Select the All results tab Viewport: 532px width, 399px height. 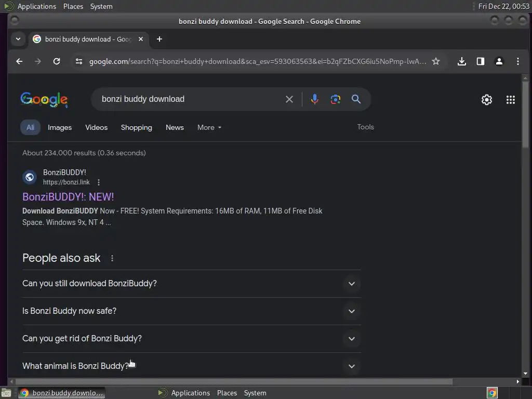click(x=31, y=128)
